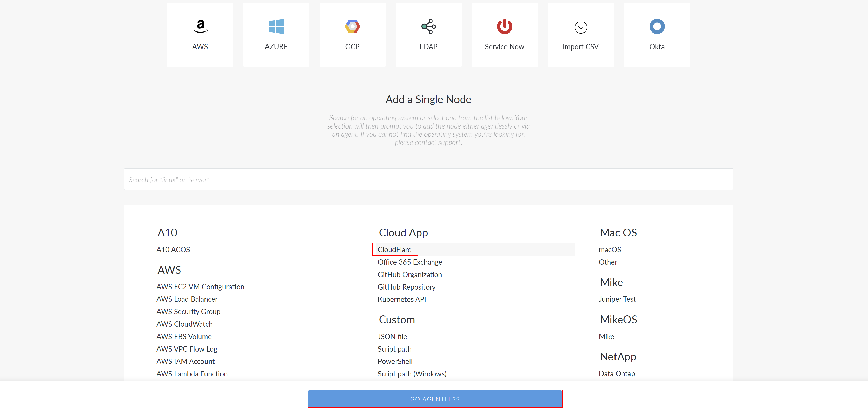Choose macOS under Mac OS
The width and height of the screenshot is (868, 413).
(x=610, y=250)
